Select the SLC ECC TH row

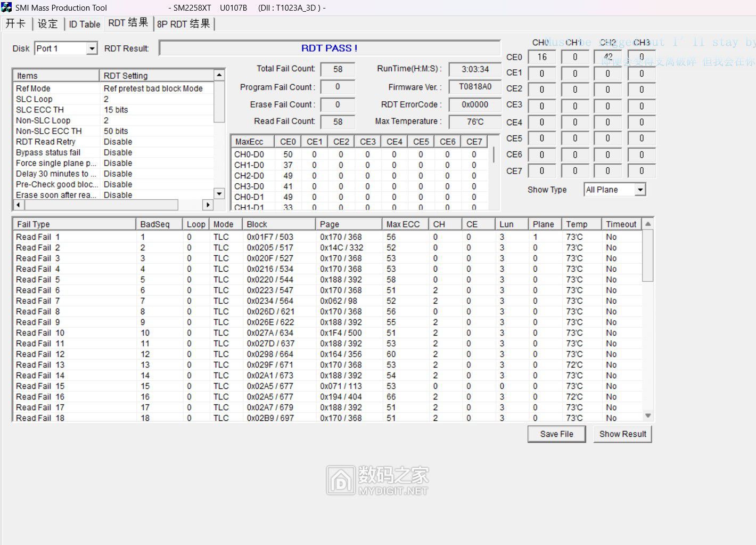(x=113, y=110)
